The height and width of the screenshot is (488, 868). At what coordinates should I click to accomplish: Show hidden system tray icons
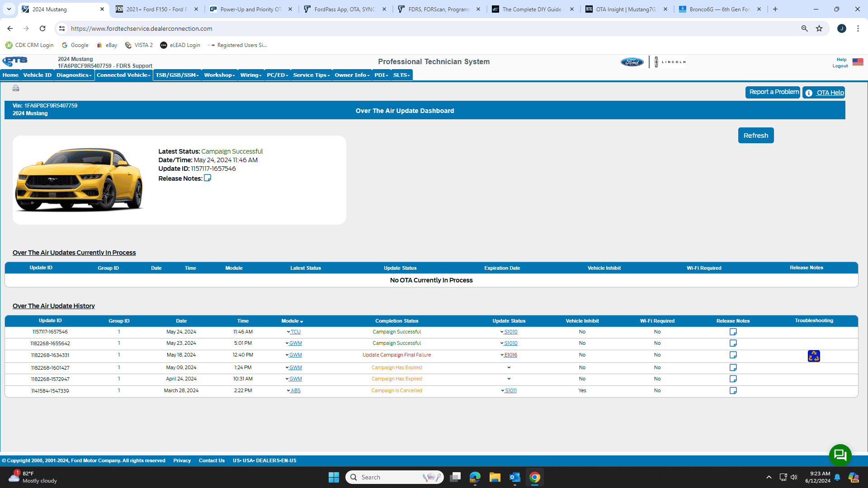click(769, 477)
